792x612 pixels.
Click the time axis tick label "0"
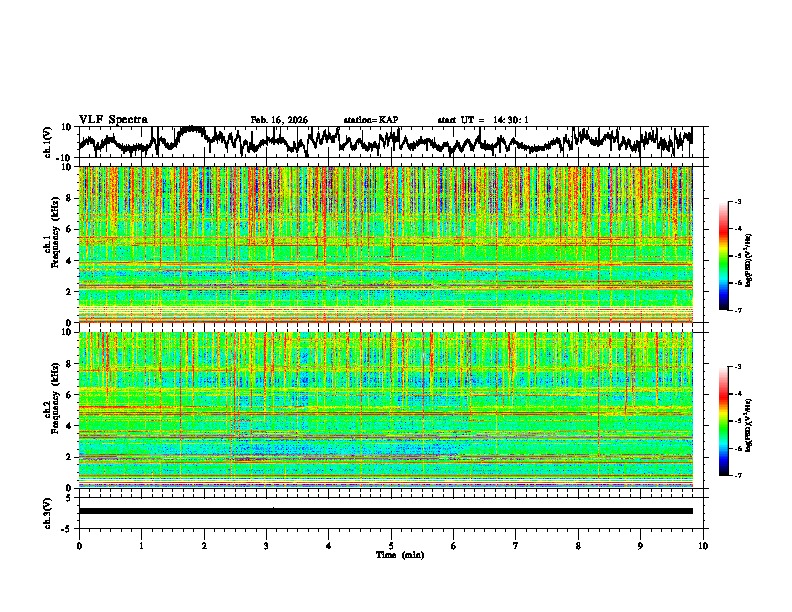79,546
